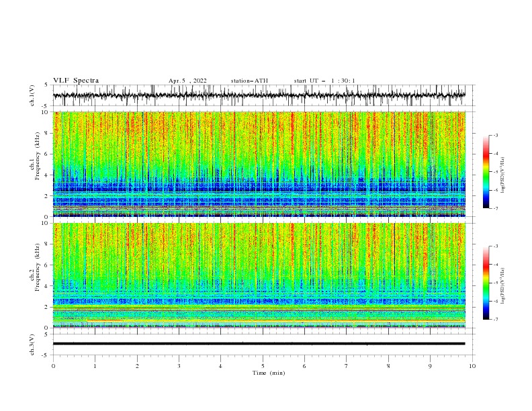Image resolution: width=532 pixels, height=411 pixels.
Task: Click the ch.3 flat black voltage trace
Action: click(x=259, y=344)
